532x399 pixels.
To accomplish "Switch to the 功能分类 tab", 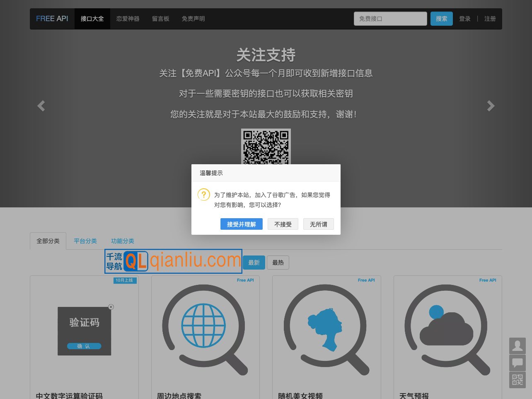I will click(123, 241).
